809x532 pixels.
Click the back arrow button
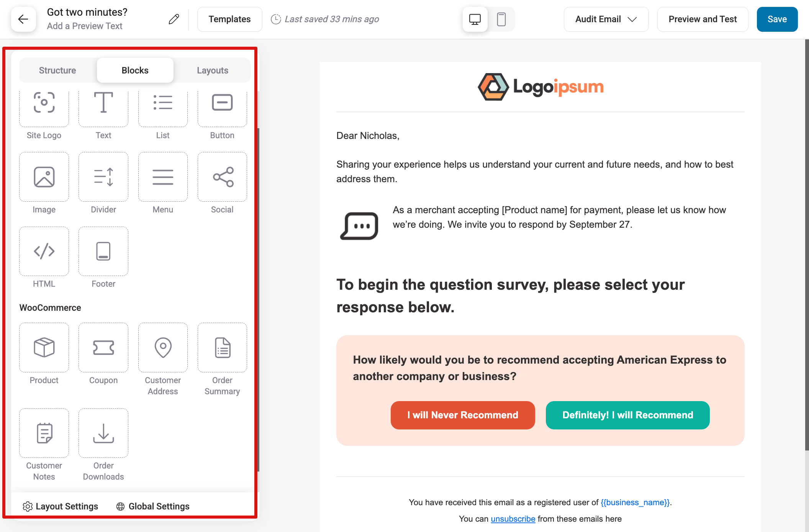pos(23,19)
